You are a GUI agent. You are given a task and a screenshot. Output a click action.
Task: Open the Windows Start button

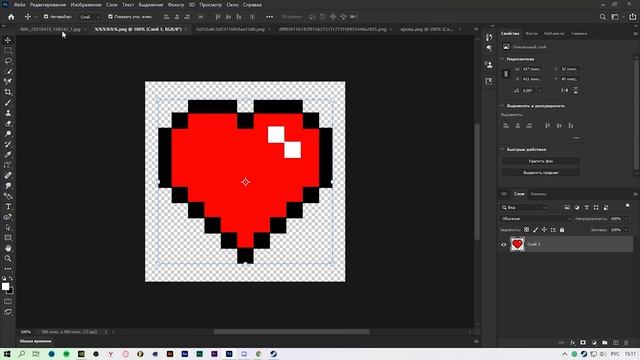7,354
